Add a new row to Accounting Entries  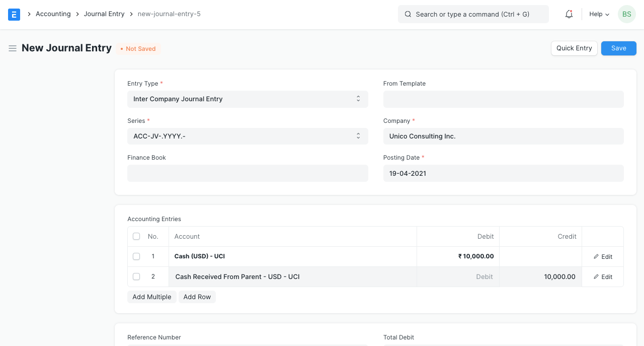pos(197,297)
